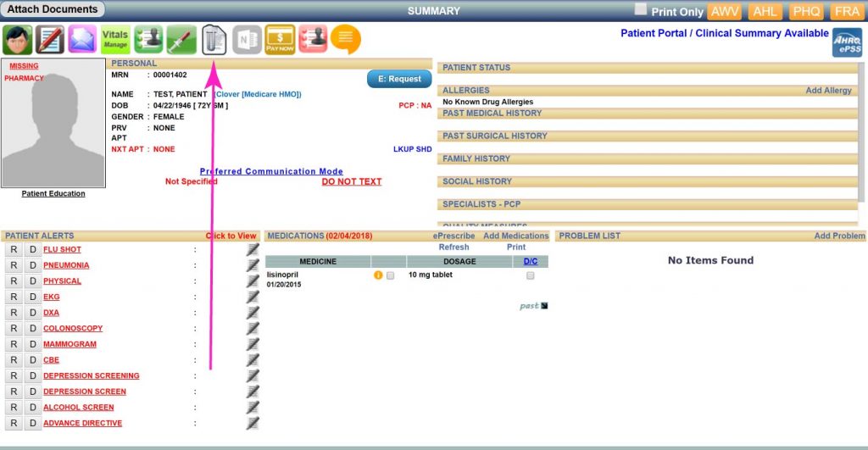Viewport: 868px width, 450px height.
Task: Click the Pay Now icon
Action: (280, 40)
